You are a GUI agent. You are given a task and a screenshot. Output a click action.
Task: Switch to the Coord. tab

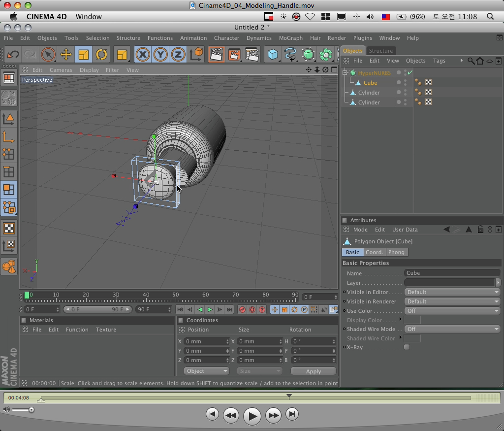tap(375, 252)
